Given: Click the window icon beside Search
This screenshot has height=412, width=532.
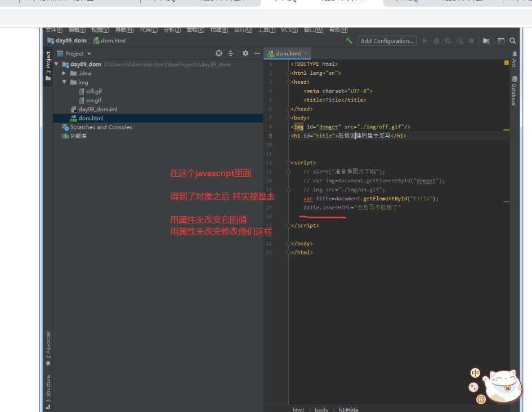Looking at the screenshot, I should (501, 41).
